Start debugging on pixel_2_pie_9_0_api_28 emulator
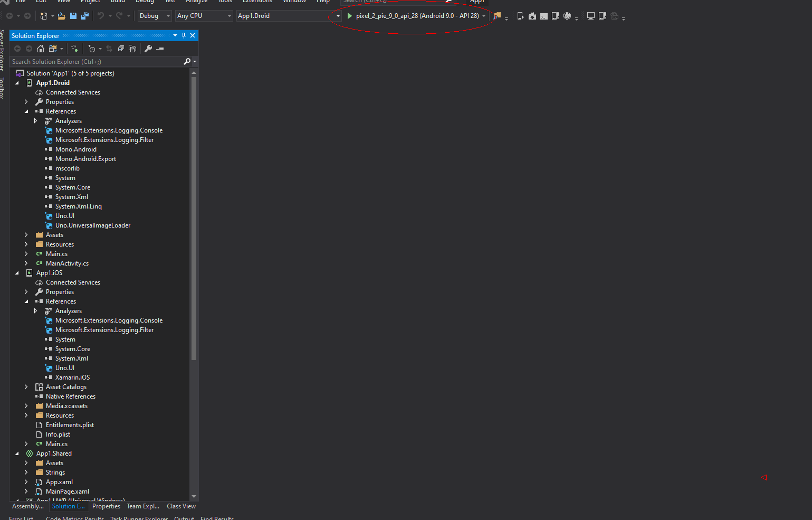The image size is (812, 520). point(349,16)
